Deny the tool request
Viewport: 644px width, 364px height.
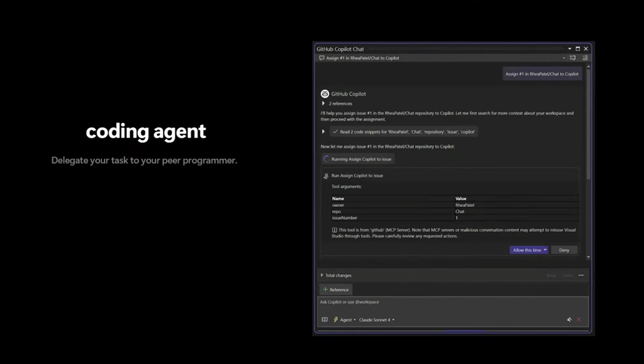564,250
